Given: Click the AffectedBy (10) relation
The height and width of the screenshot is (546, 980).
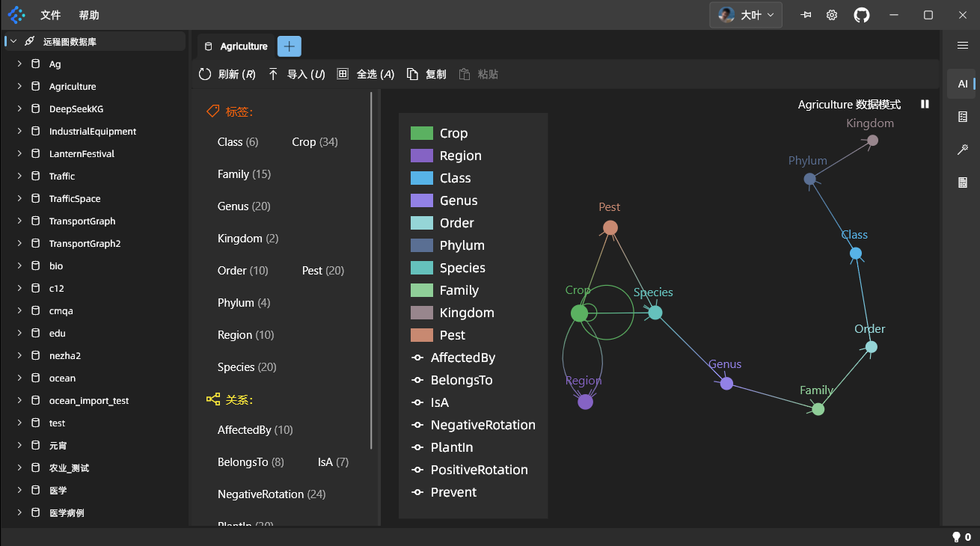Looking at the screenshot, I should coord(255,429).
